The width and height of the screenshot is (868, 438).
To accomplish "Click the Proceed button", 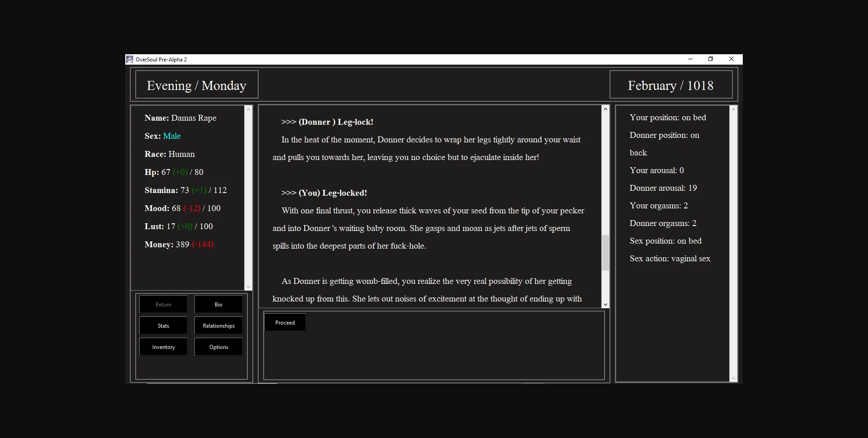I will click(x=284, y=322).
